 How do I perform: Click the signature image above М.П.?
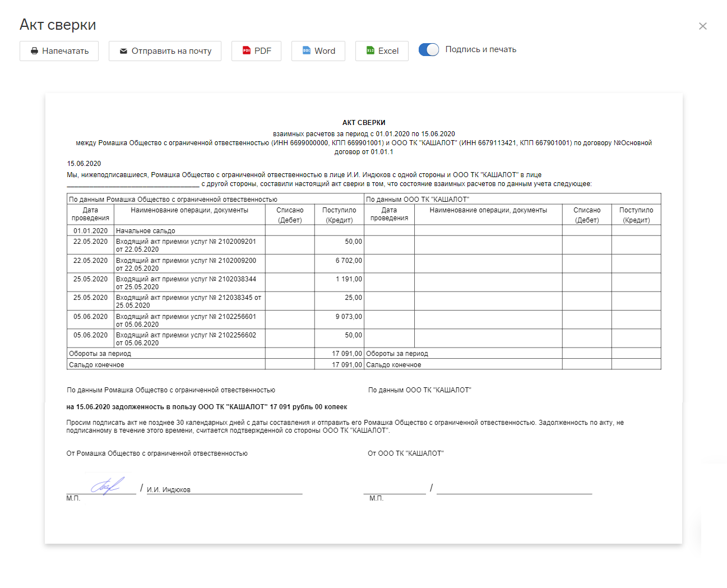pyautogui.click(x=108, y=485)
